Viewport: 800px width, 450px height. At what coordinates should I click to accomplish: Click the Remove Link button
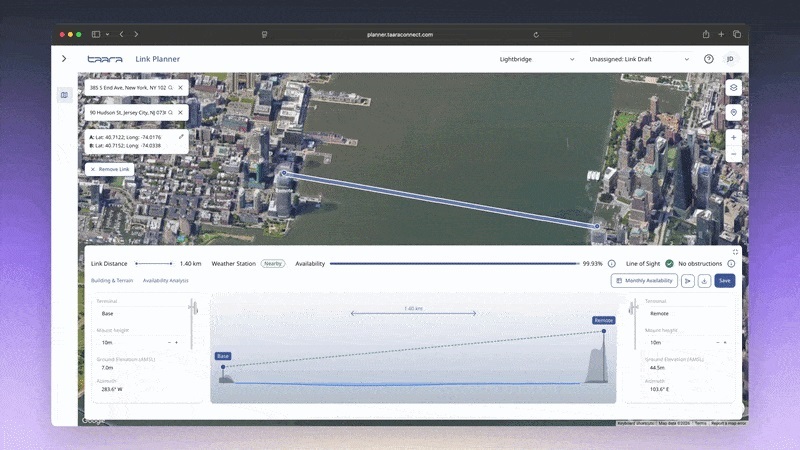click(110, 169)
